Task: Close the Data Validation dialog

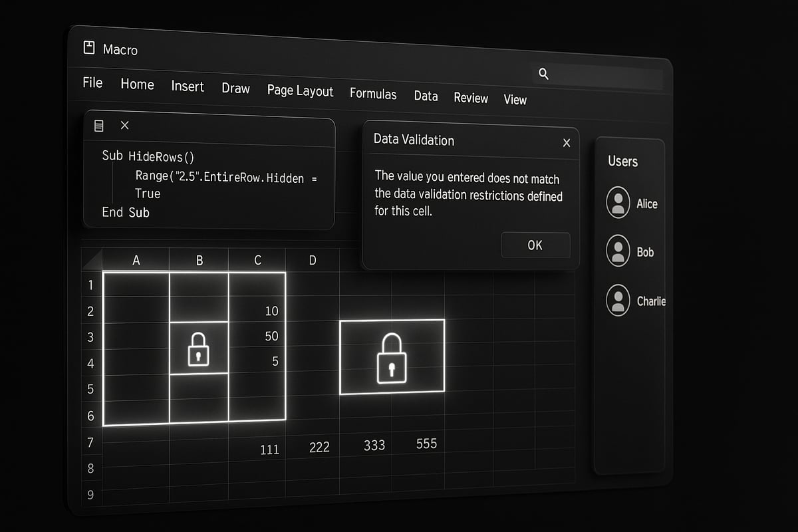Action: point(566,142)
